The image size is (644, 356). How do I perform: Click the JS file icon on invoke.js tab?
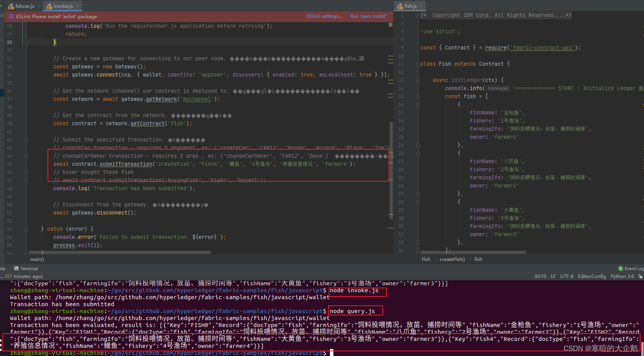pyautogui.click(x=49, y=6)
